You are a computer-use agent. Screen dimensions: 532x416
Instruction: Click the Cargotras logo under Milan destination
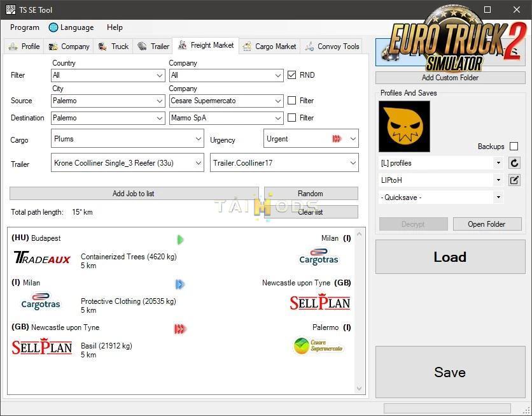click(x=319, y=257)
